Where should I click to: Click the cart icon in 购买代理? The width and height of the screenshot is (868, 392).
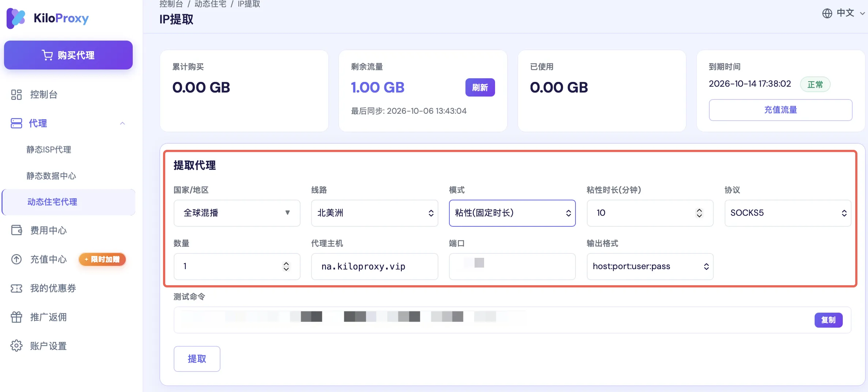tap(47, 55)
